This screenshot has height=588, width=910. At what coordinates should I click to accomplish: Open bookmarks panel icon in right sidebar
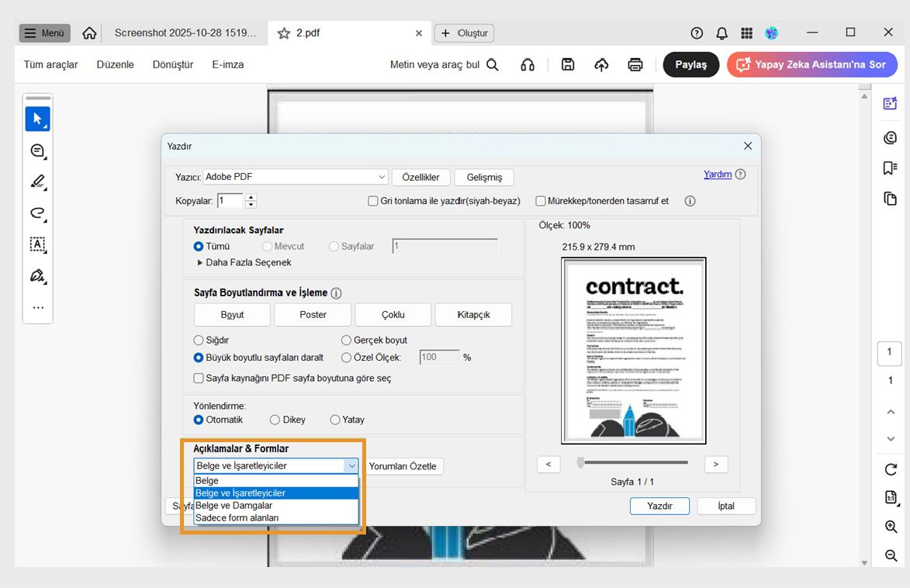coord(891,168)
